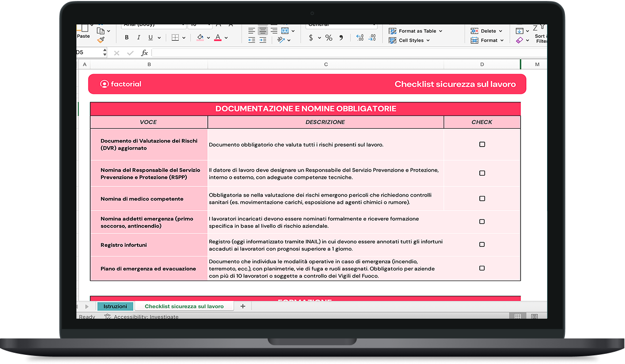The image size is (625, 364).
Task: Apply comma style
Action: (341, 38)
